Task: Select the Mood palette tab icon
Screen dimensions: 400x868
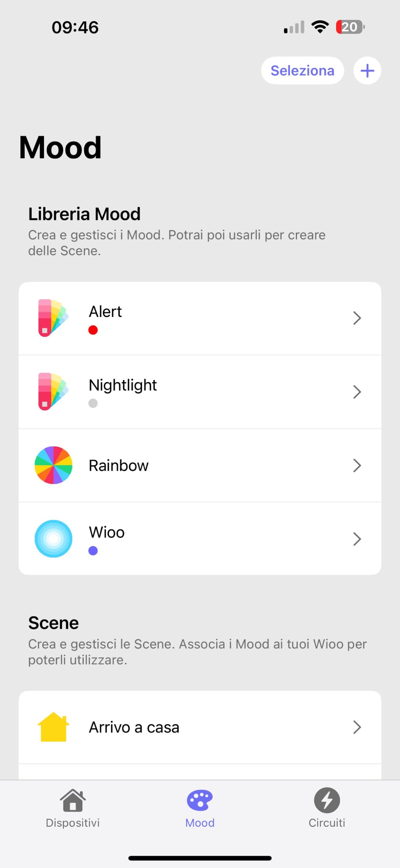Action: coord(200,801)
